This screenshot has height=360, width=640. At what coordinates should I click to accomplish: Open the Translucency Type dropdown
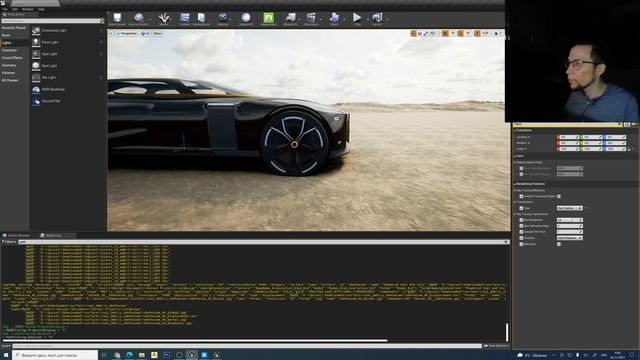(x=570, y=208)
